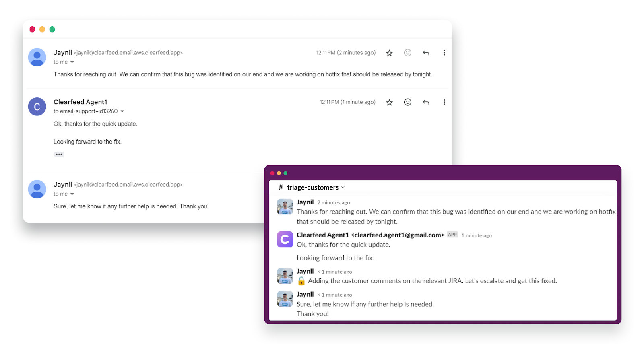Show trimmed content ellipsis in Clearfeed Agent1 email
This screenshot has height=344, width=644.
59,154
